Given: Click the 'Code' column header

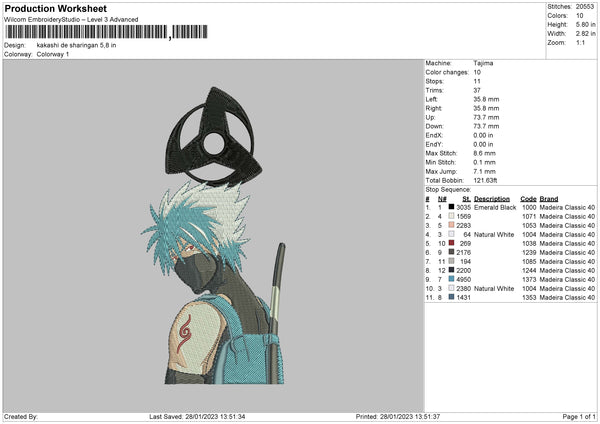Looking at the screenshot, I should [528, 199].
